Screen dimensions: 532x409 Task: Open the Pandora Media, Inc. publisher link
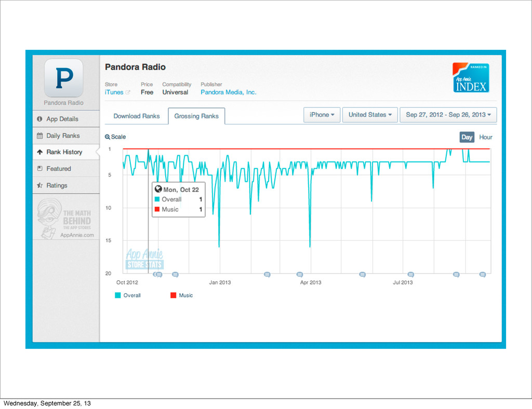point(229,92)
